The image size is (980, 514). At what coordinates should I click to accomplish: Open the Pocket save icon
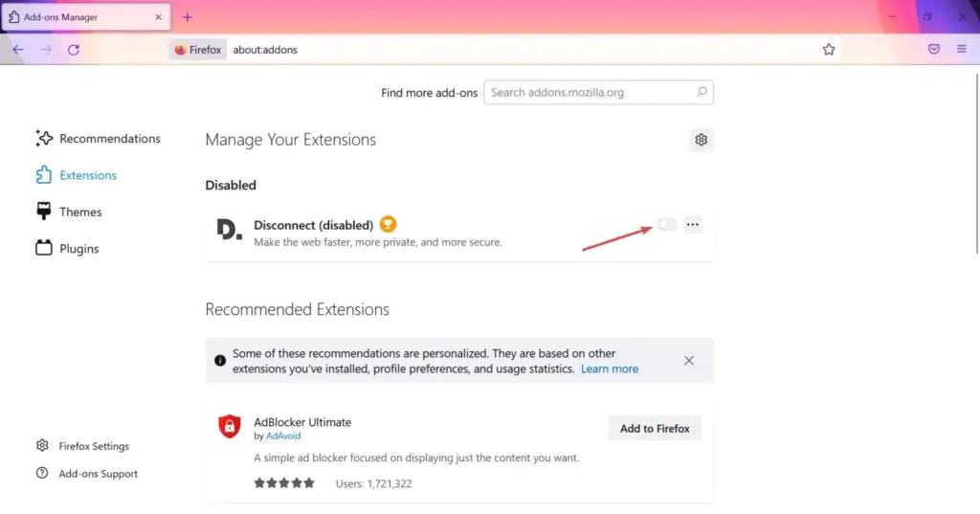(x=934, y=49)
